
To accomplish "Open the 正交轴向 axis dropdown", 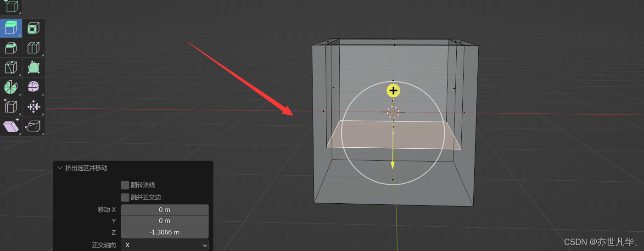I will click(x=165, y=245).
